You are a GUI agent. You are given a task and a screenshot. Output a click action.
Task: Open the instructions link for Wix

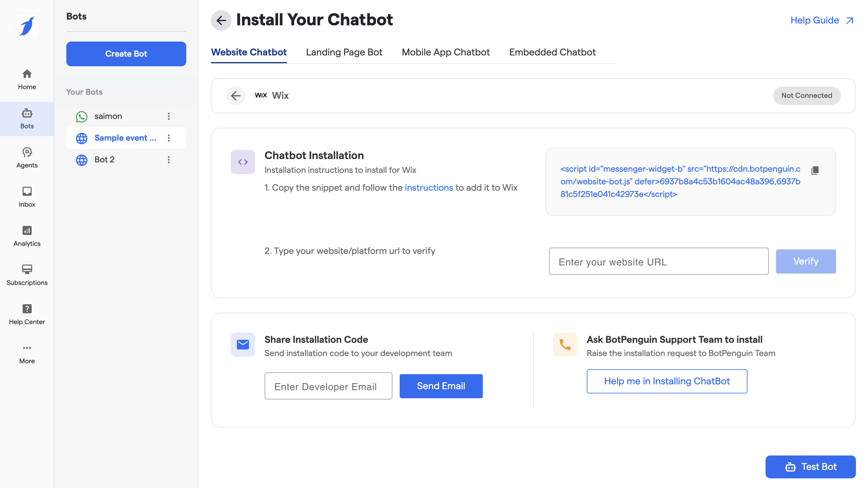click(429, 188)
